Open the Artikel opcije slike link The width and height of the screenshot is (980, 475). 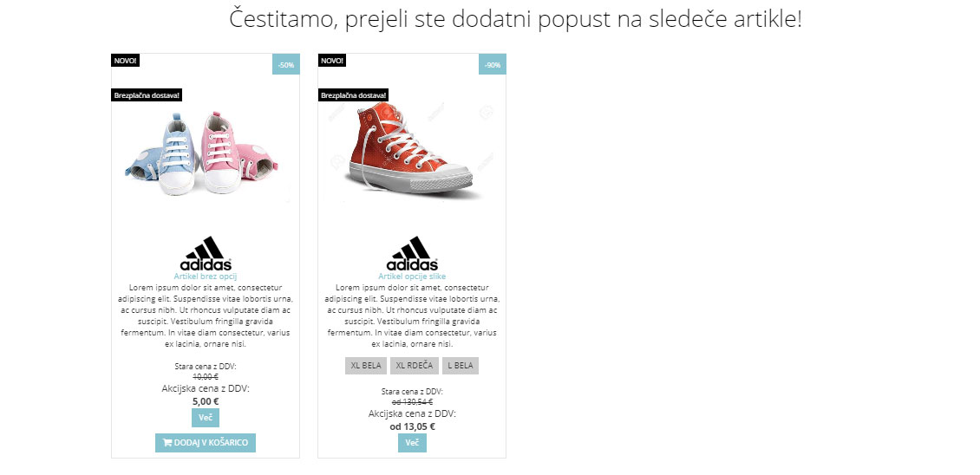tap(412, 277)
